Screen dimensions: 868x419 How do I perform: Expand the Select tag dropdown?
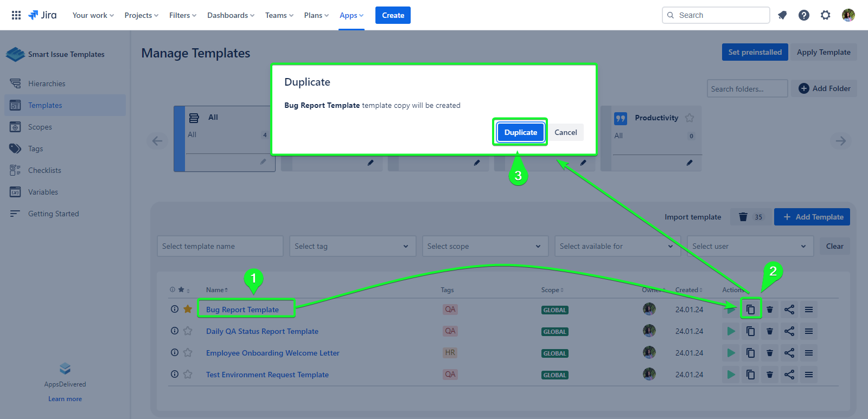[352, 246]
